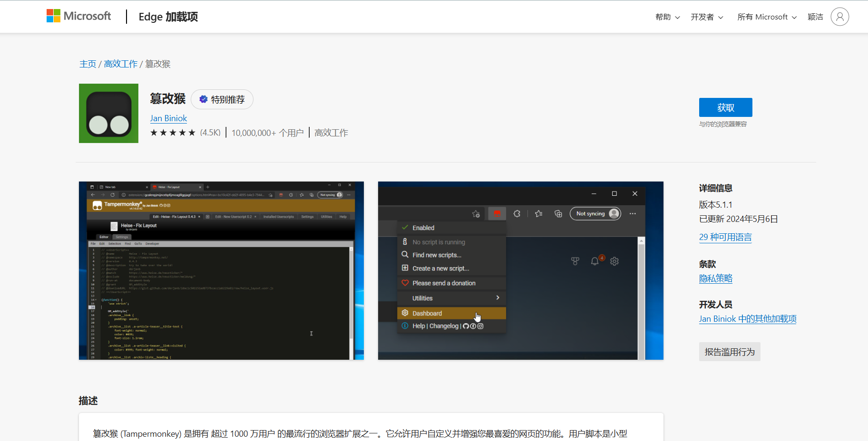Click the five-star rating
Viewport: 868px width, 441px height.
click(173, 133)
